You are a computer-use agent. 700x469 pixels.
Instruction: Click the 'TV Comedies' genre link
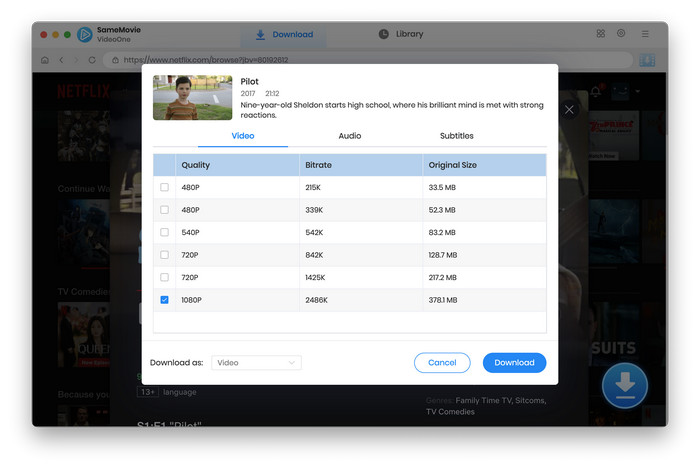coord(450,411)
